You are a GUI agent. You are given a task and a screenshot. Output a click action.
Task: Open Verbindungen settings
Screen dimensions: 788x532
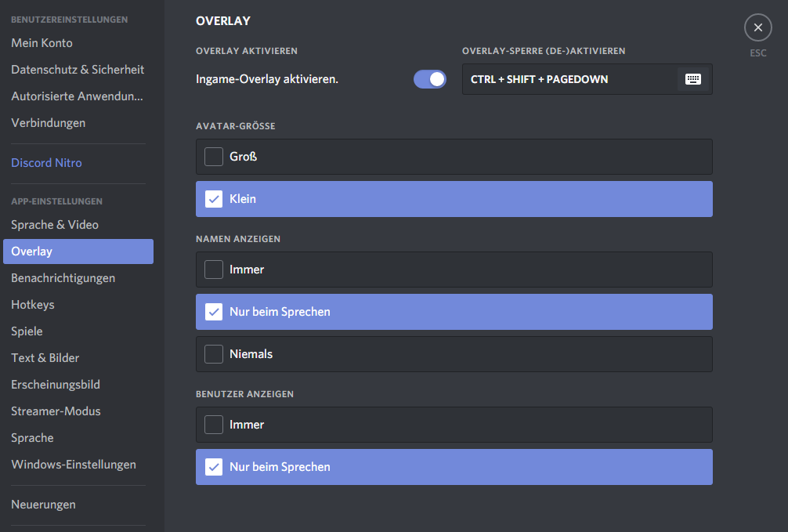pyautogui.click(x=78, y=123)
